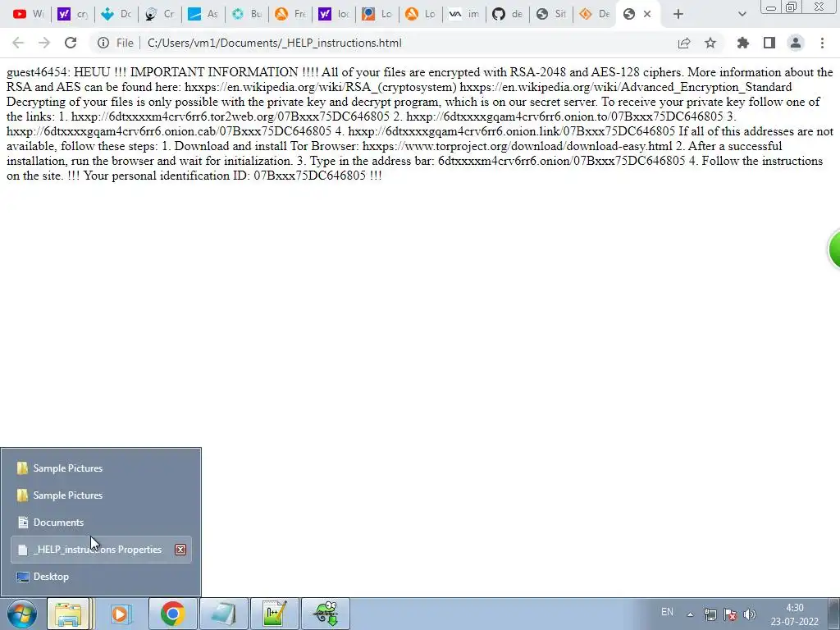Select the Desktop entry in taskbar list

click(x=101, y=577)
